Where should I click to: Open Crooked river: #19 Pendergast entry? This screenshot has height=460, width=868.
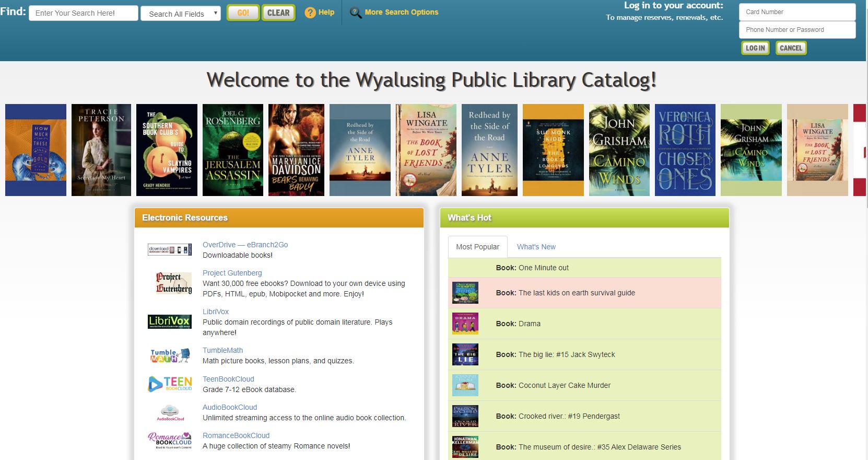tap(584, 416)
